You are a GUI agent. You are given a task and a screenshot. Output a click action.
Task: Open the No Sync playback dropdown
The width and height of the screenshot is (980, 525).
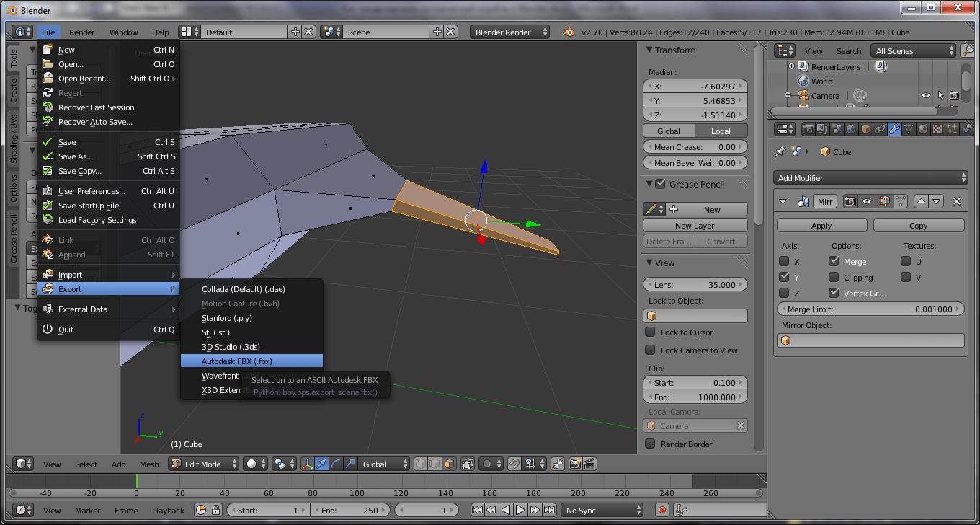(602, 510)
